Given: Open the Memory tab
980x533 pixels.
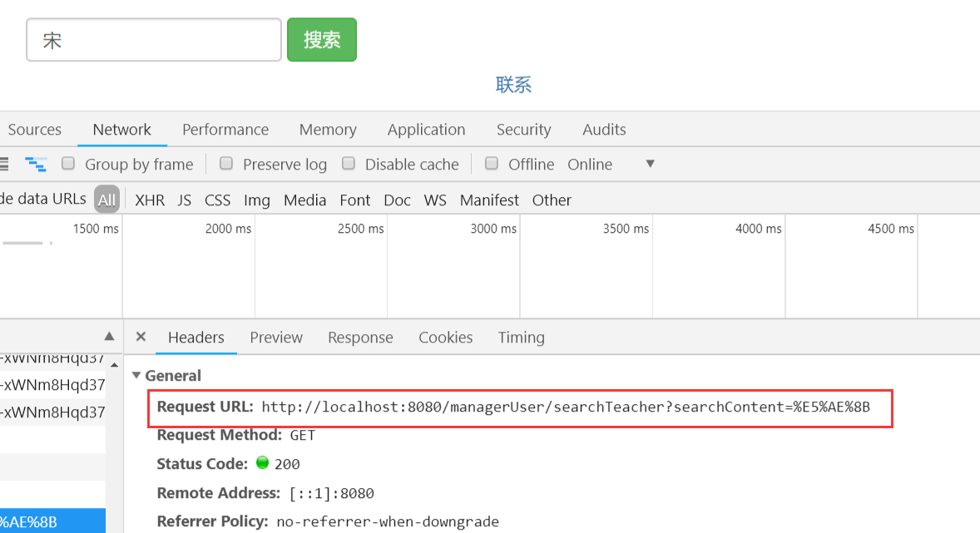Looking at the screenshot, I should click(x=328, y=130).
